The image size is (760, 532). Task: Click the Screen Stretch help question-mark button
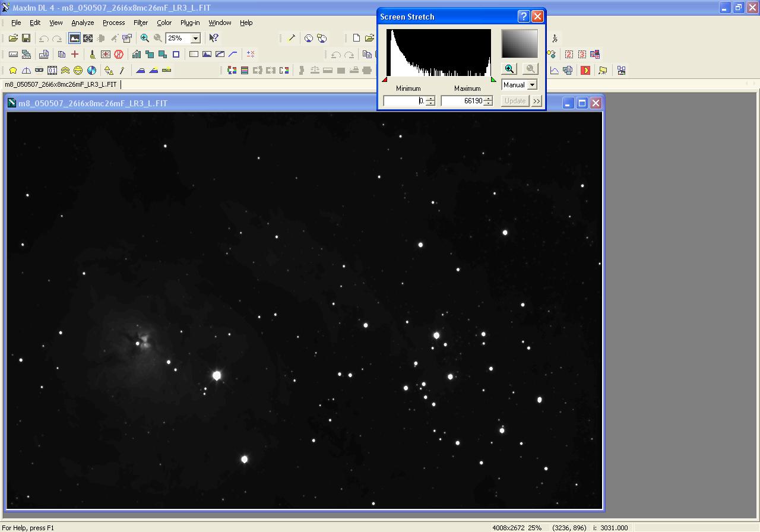coord(523,17)
